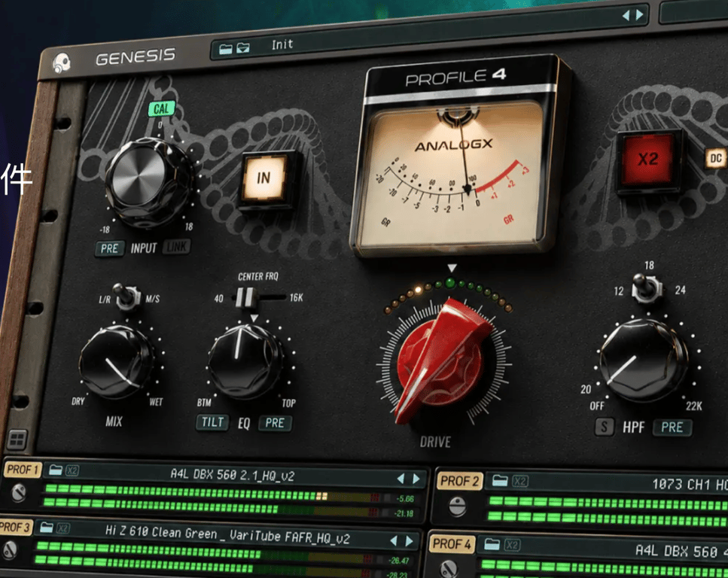The height and width of the screenshot is (578, 728).
Task: Move the CENTER FRQ slider handle
Action: 245,297
